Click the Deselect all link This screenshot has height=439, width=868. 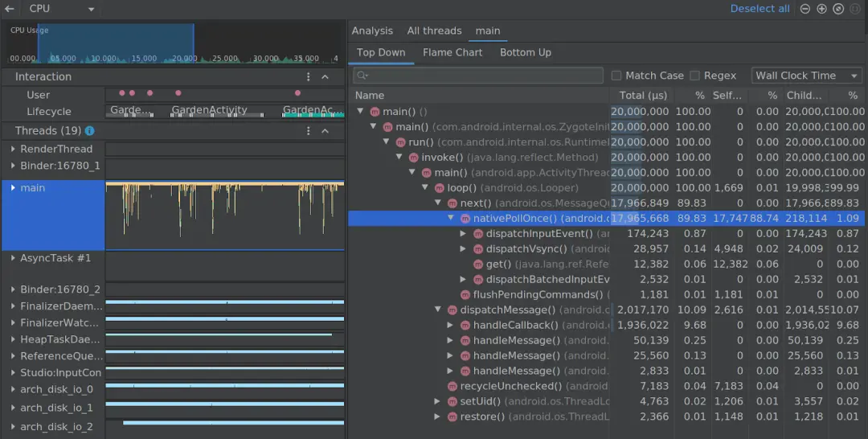(759, 9)
